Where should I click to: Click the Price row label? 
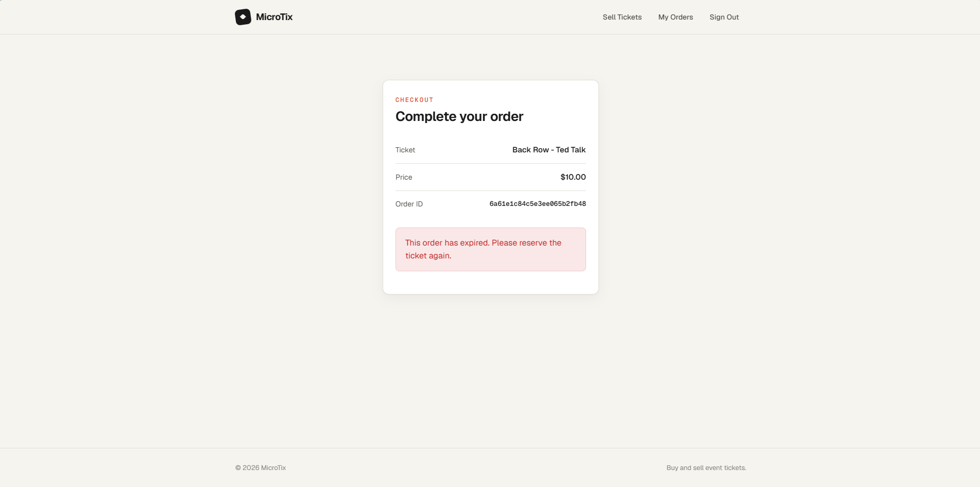[404, 177]
